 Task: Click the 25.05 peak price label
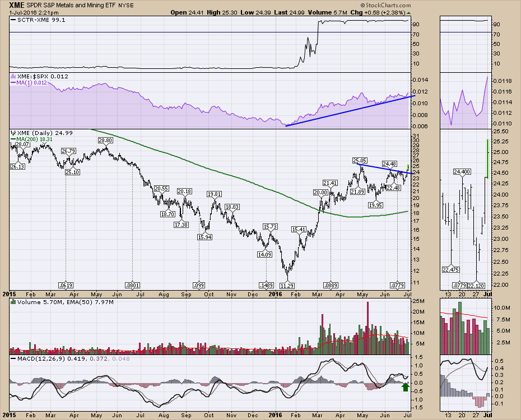[360, 161]
